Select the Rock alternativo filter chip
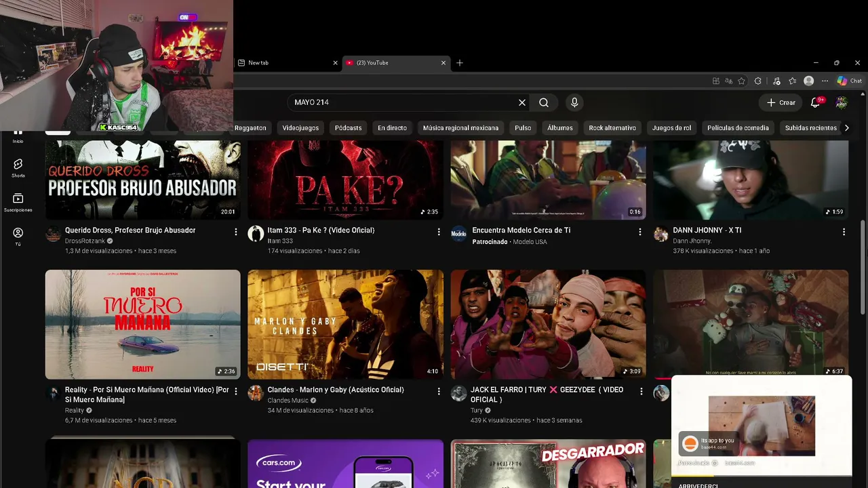868x488 pixels. (612, 127)
